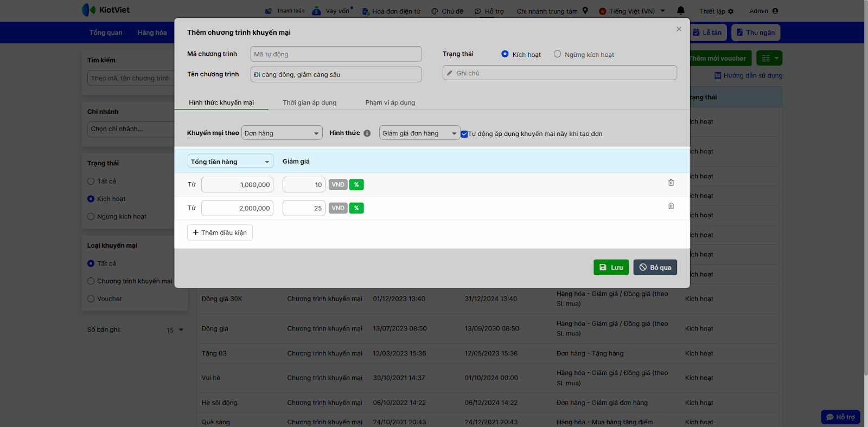868x427 pixels.
Task: Close the promotion dialog with X
Action: [x=679, y=29]
